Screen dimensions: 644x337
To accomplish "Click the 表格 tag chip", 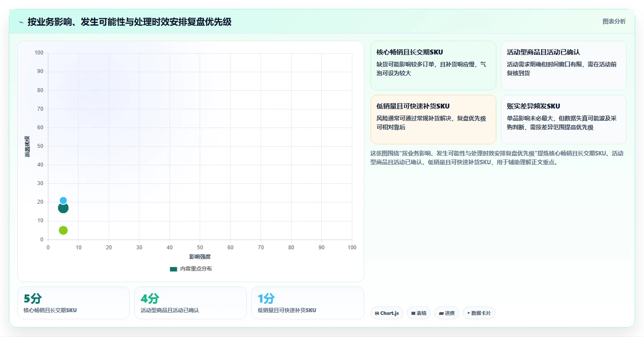I will (418, 313).
